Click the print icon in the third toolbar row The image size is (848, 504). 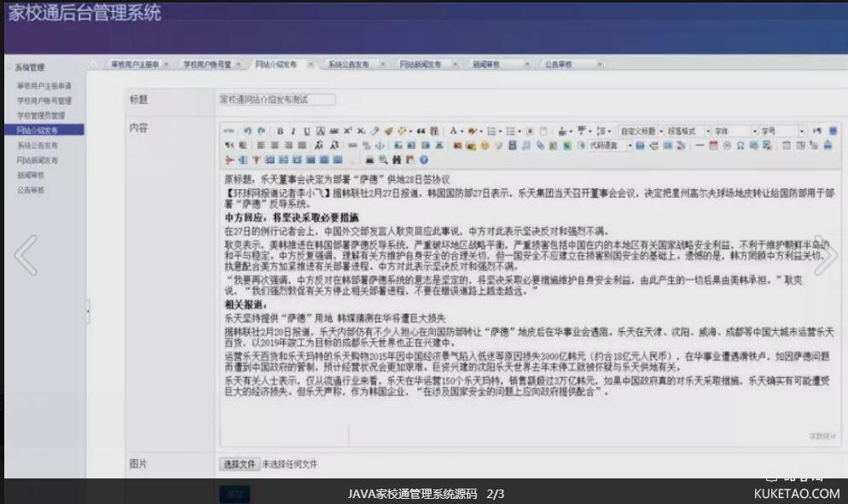tap(369, 160)
